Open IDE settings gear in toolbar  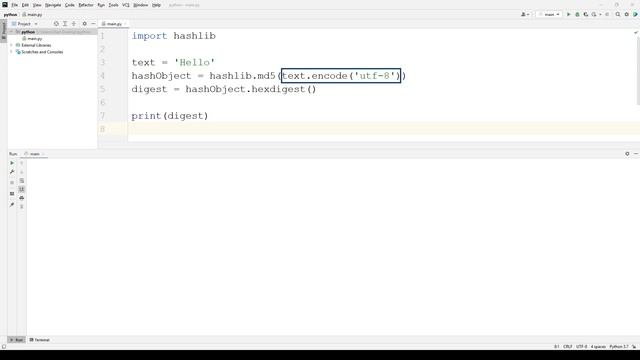coord(627,14)
